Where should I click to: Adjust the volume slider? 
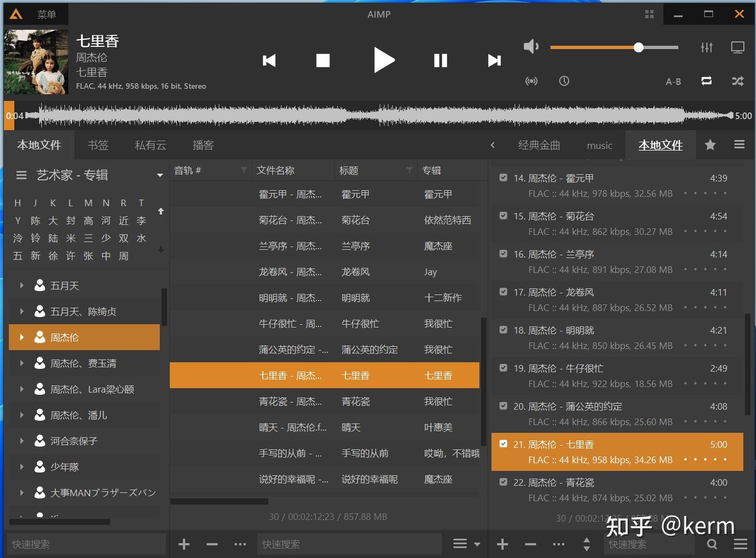point(614,47)
